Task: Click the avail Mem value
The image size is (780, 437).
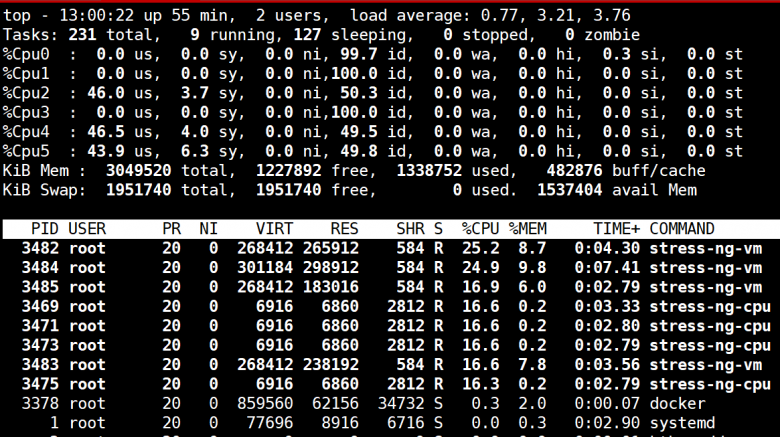Action: [570, 190]
